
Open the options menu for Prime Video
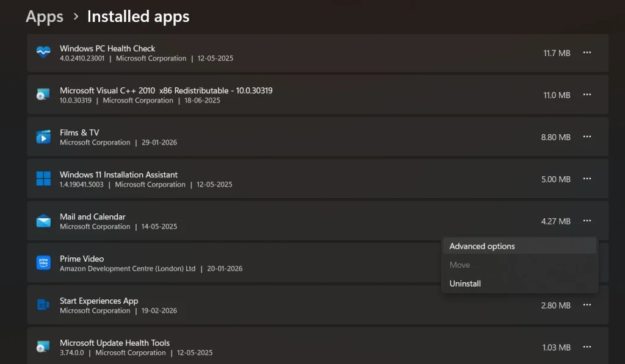[587, 263]
